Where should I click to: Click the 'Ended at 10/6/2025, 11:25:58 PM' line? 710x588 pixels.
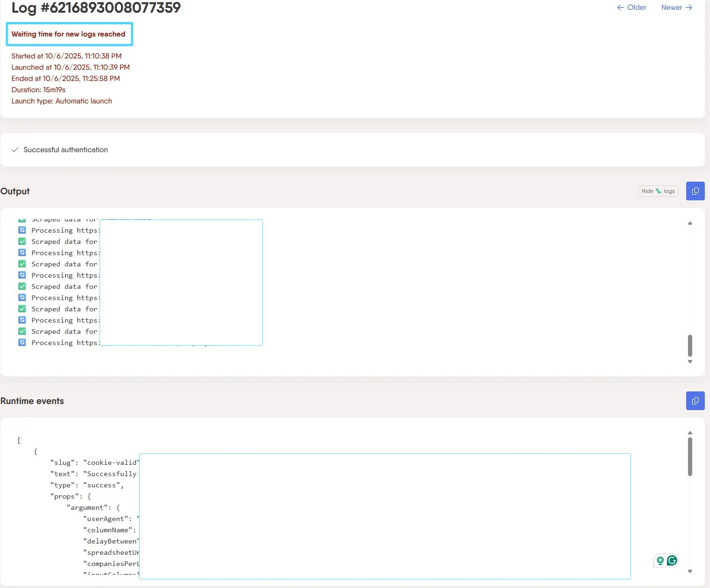point(66,79)
